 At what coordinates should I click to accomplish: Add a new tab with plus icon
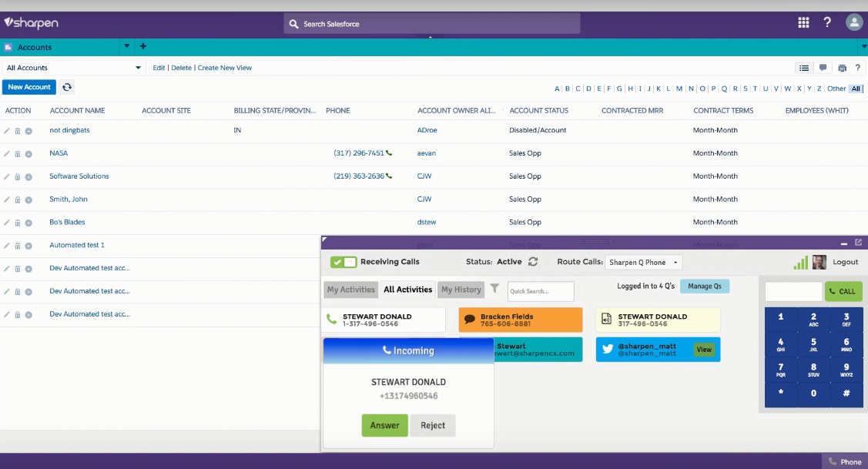click(x=142, y=46)
